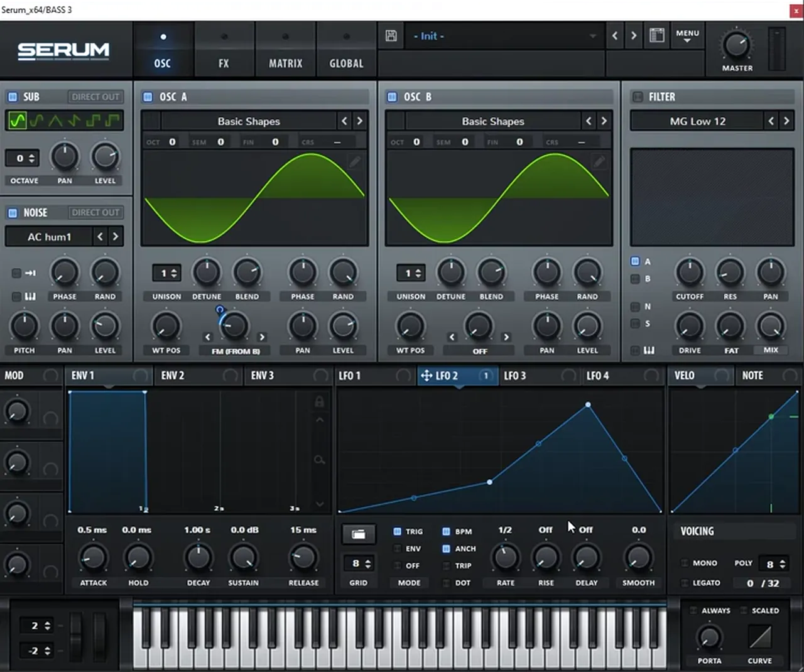This screenshot has height=672, width=804.
Task: Click the NOISE DIRECT OUT button
Action: (95, 212)
